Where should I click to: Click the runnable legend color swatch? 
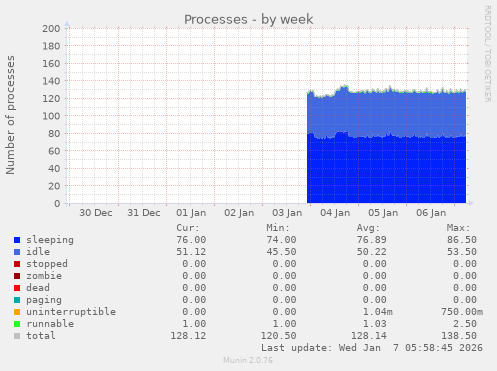pyautogui.click(x=17, y=324)
